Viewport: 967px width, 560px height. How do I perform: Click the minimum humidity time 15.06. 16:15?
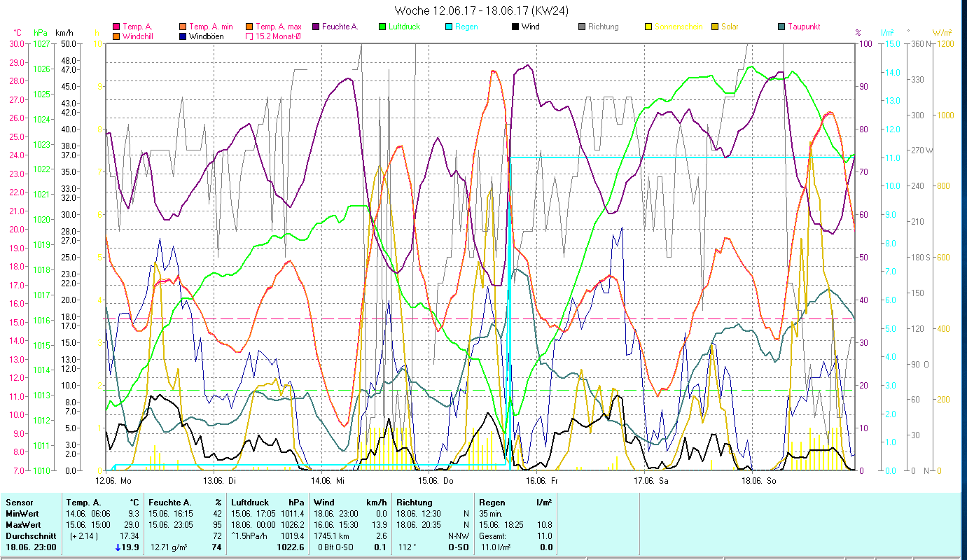(x=172, y=514)
